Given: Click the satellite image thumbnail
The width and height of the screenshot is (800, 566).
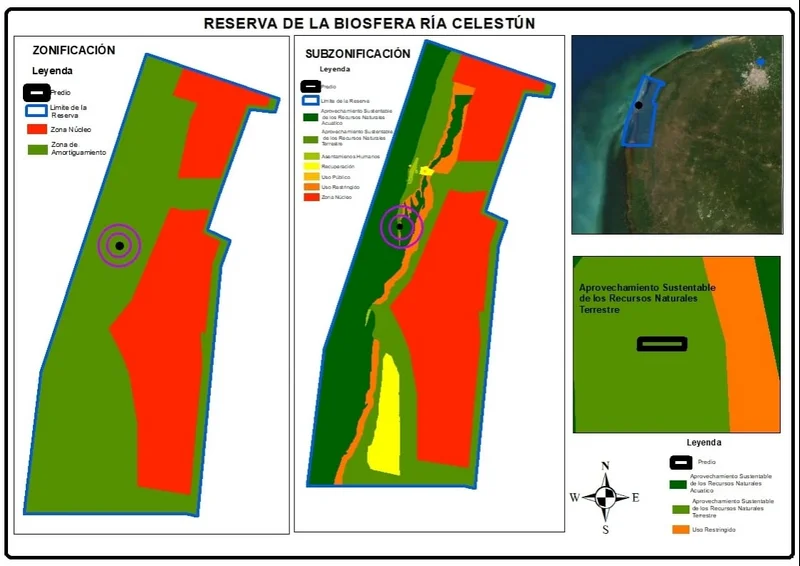Looking at the screenshot, I should pyautogui.click(x=676, y=134).
